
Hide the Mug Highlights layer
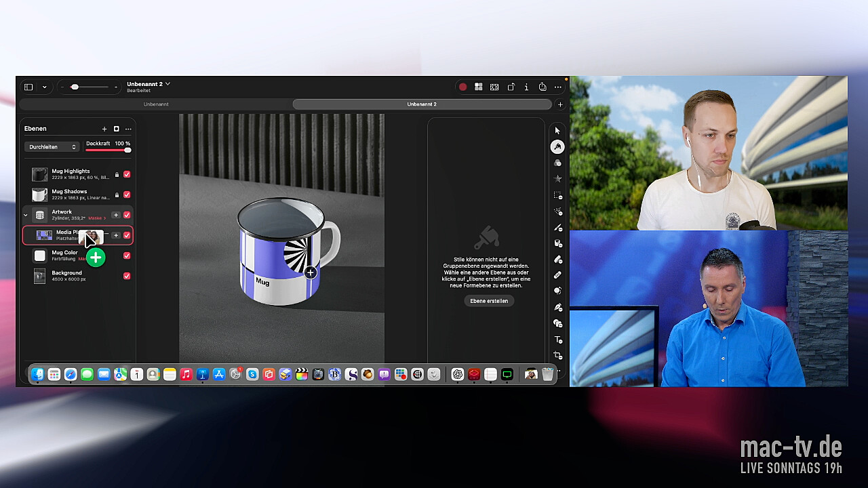pyautogui.click(x=127, y=174)
